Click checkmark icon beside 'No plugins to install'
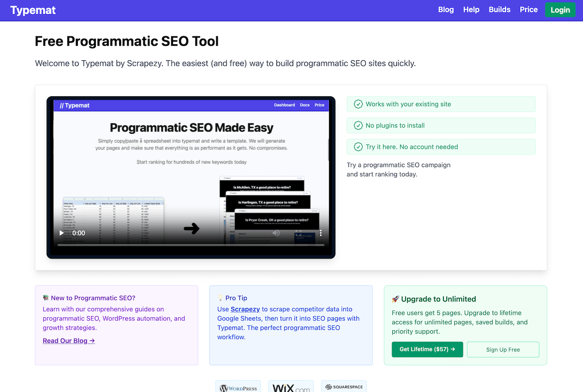Viewport: 583px width, 392px height. tap(358, 125)
